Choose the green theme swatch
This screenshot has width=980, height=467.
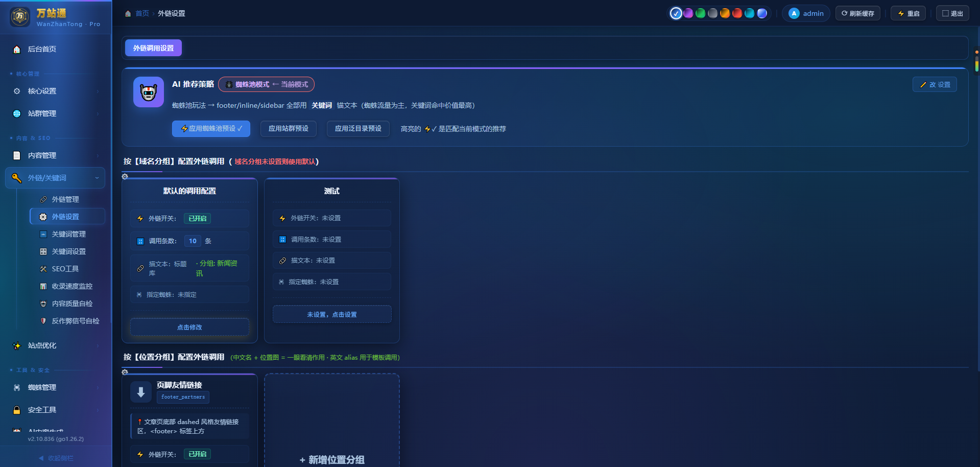click(700, 13)
